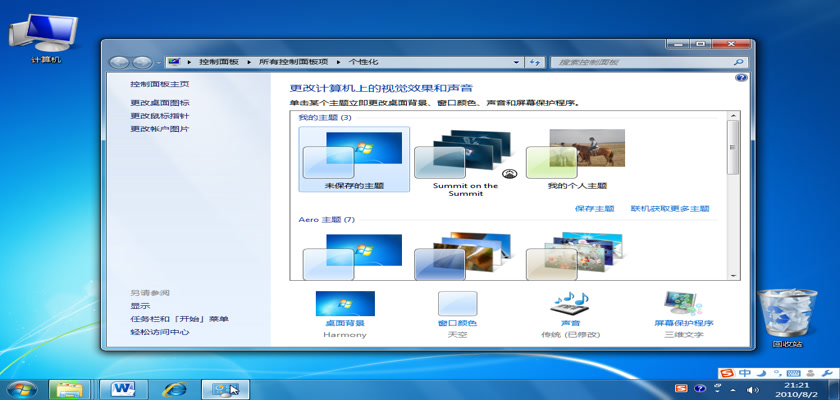The height and width of the screenshot is (400, 840).
Task: Click the blue help question mark icon
Action: tap(741, 77)
